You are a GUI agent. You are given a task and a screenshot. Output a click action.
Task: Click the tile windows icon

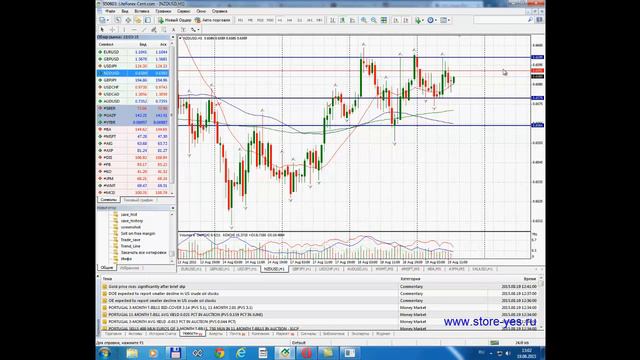click(384, 20)
